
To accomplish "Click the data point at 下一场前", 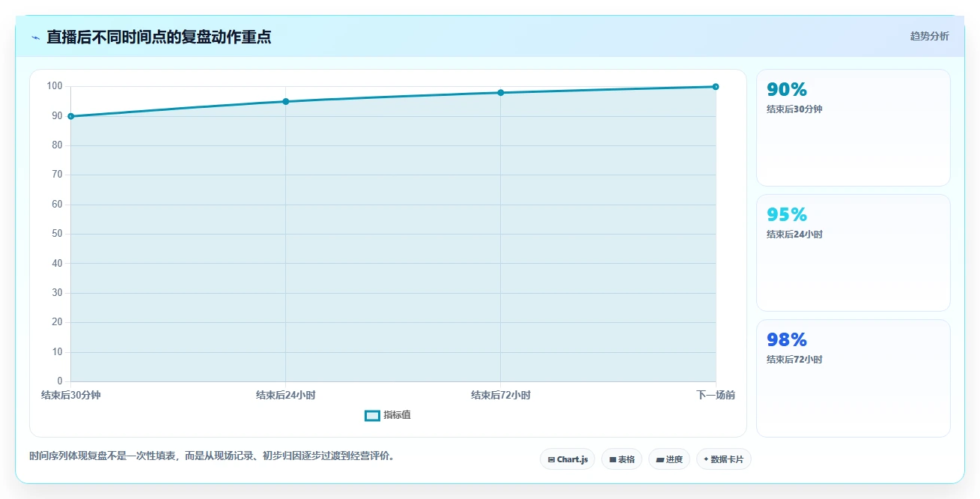I will [x=716, y=87].
